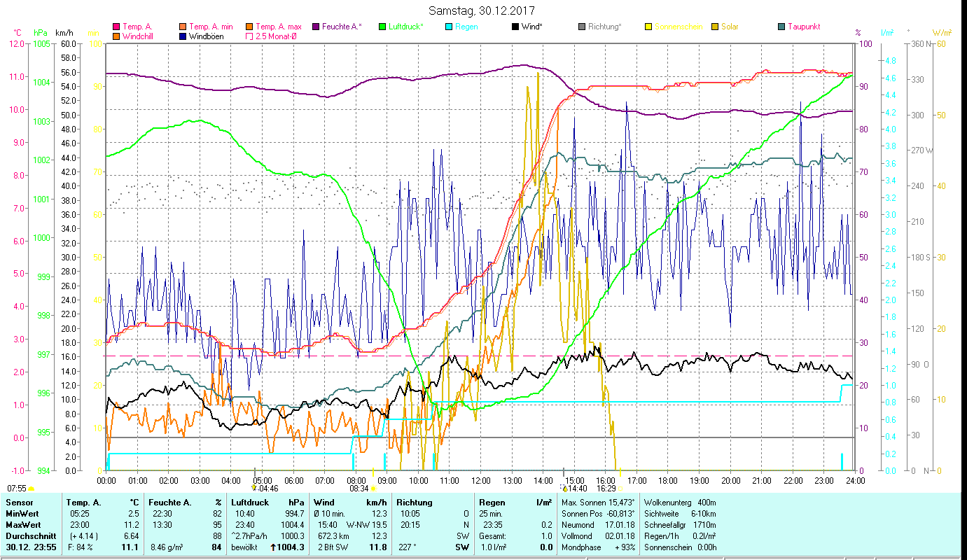Click the Durchschnitt row label
Screen dimensions: 967x560
tap(29, 535)
